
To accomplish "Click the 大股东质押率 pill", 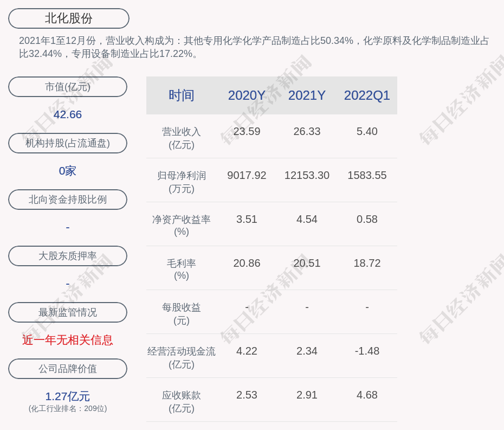I will (68, 256).
